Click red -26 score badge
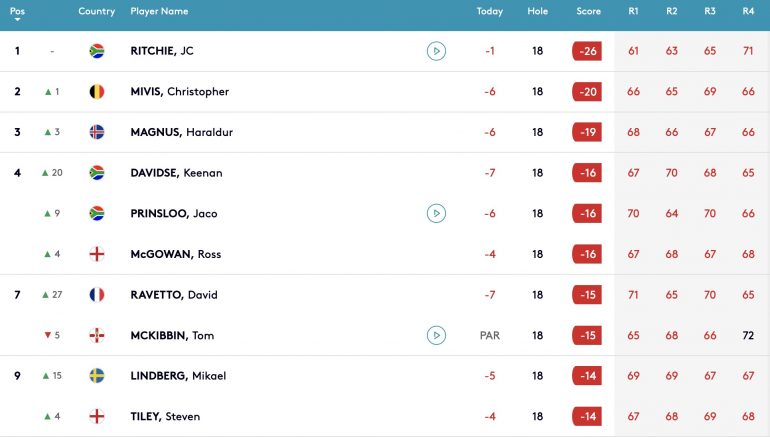The image size is (770, 437). pyautogui.click(x=587, y=51)
